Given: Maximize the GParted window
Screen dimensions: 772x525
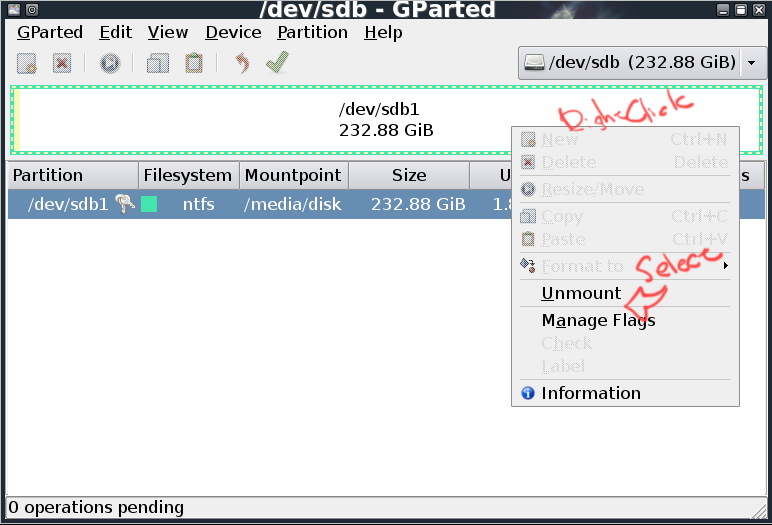Looking at the screenshot, I should 741,9.
